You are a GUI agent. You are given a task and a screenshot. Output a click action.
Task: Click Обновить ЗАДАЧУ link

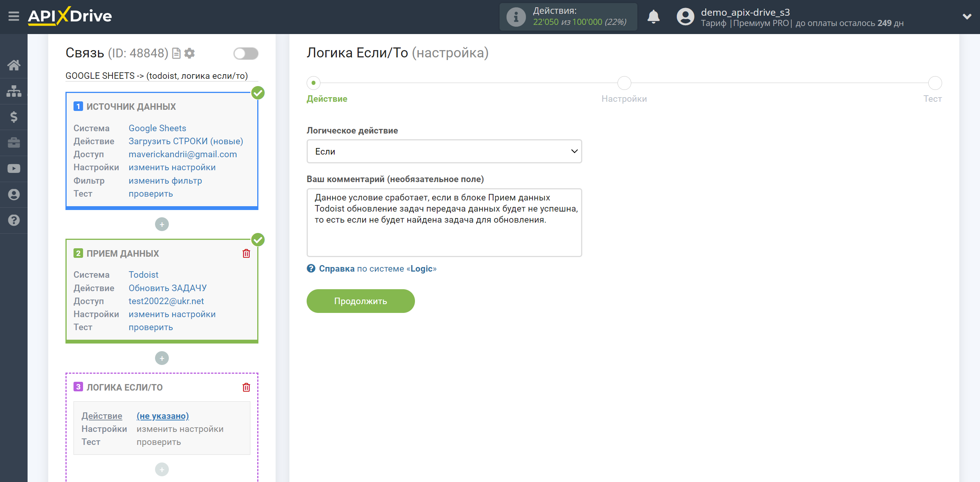click(x=168, y=288)
